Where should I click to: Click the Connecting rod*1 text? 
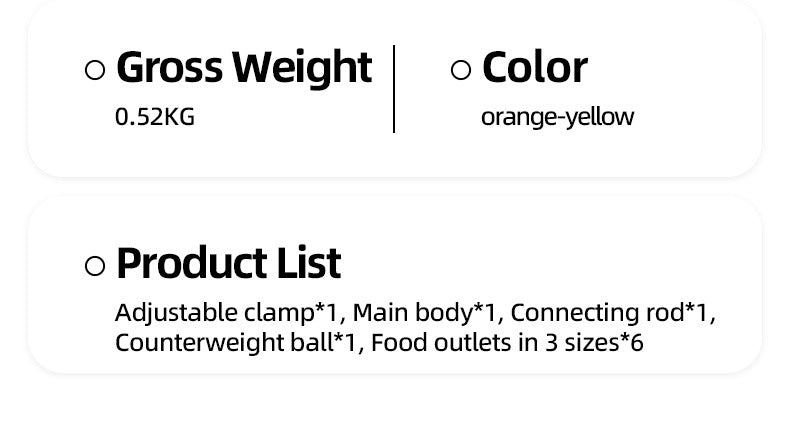608,313
